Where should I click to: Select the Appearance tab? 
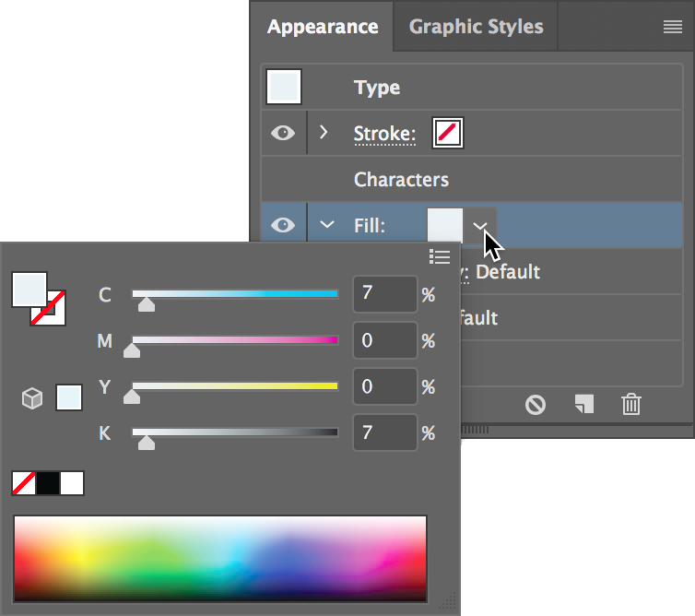coord(323,27)
